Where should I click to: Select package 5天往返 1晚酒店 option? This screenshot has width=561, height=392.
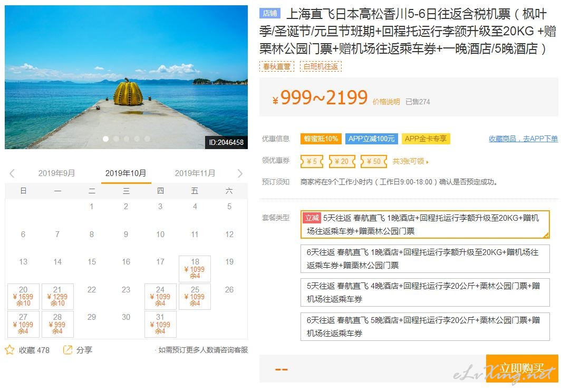click(425, 224)
